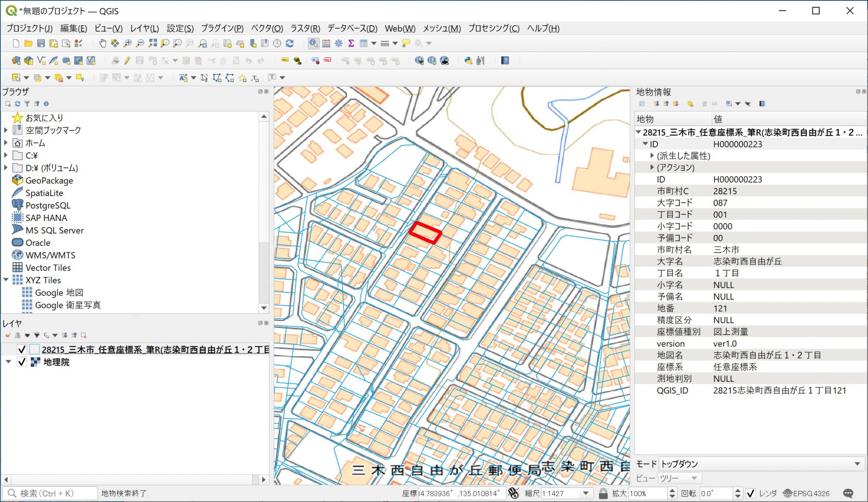Open a new QGIS project
The height and width of the screenshot is (502, 868).
[x=15, y=43]
